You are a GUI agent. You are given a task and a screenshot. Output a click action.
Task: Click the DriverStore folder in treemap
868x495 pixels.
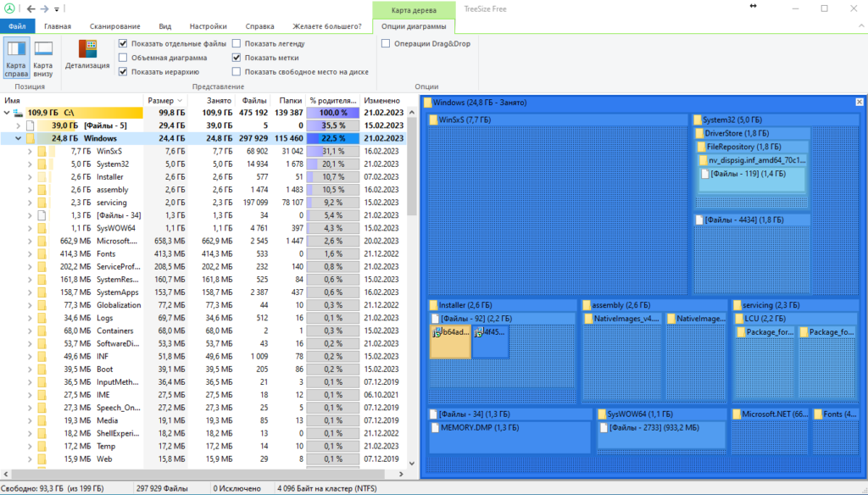(x=753, y=133)
